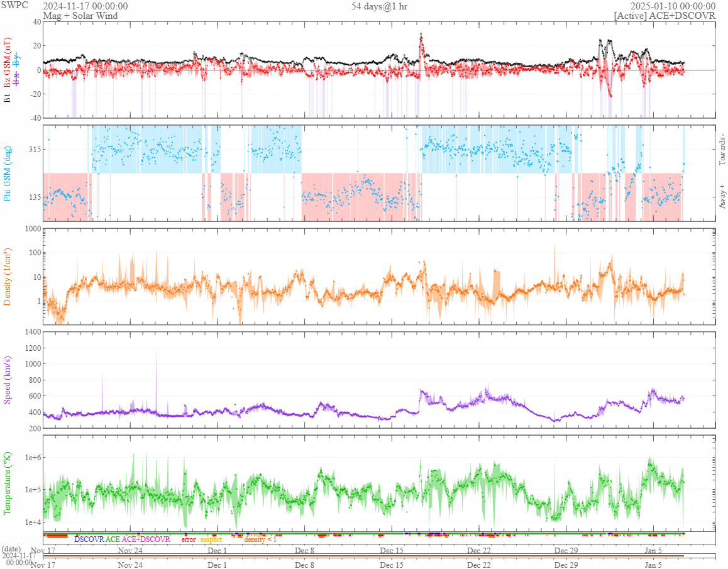This screenshot has width=728, height=569.
Task: Click 'Nov 24' on the range slider axis
Action: pos(130,565)
